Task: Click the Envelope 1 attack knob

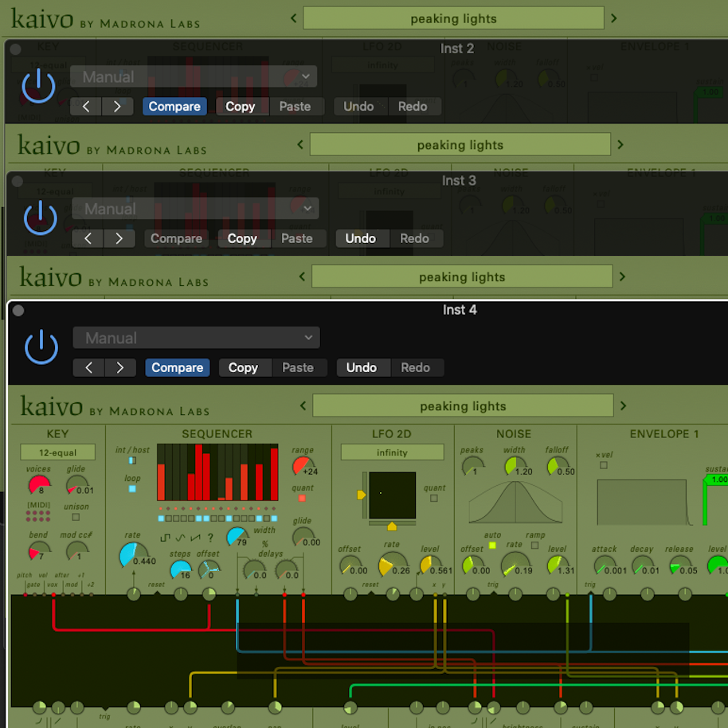Action: [x=605, y=565]
